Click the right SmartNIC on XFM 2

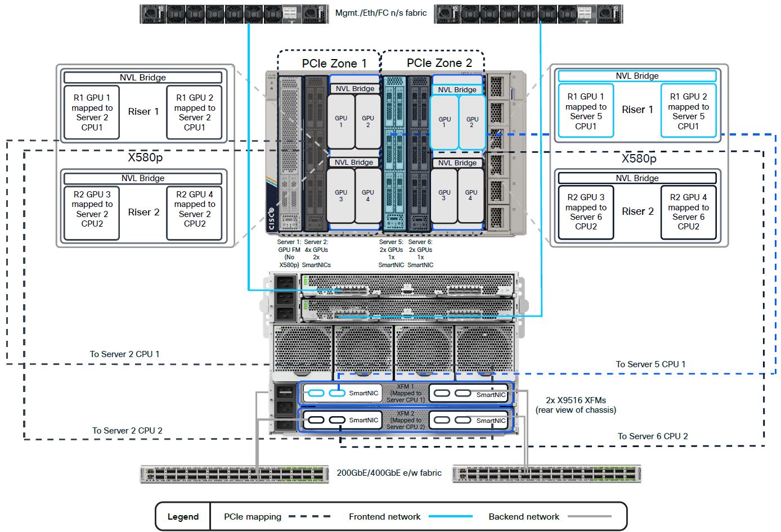tap(468, 420)
